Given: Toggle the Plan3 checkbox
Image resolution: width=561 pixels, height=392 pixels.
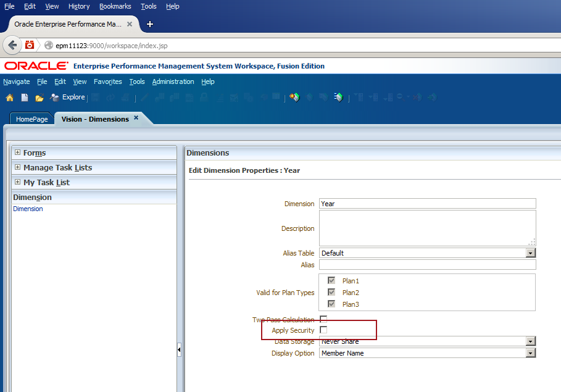Looking at the screenshot, I should (331, 304).
